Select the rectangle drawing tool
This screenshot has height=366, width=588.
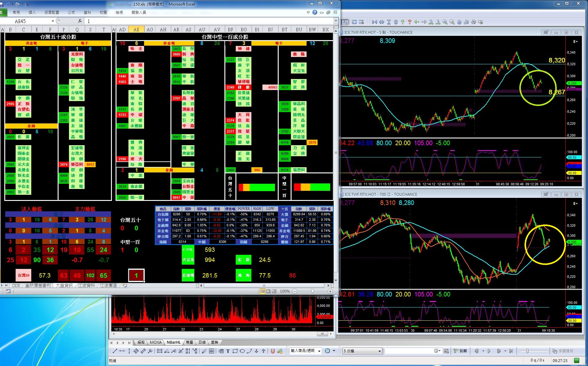pyautogui.click(x=235, y=351)
